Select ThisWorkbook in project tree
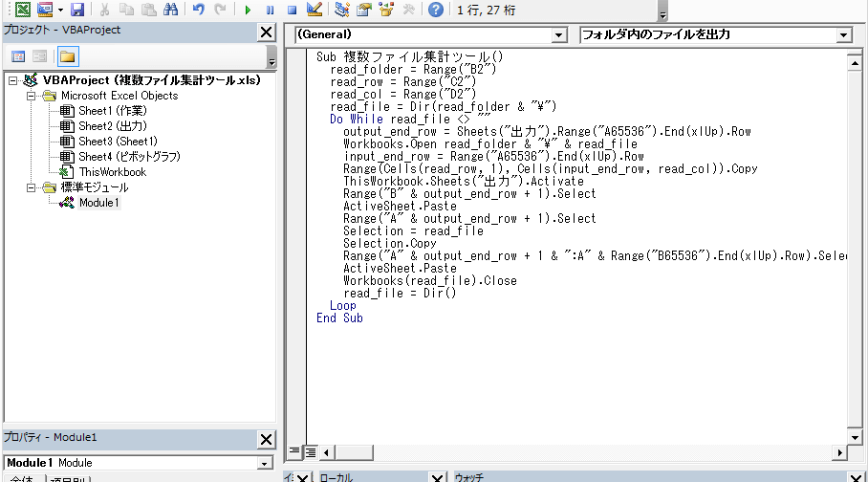 point(113,172)
